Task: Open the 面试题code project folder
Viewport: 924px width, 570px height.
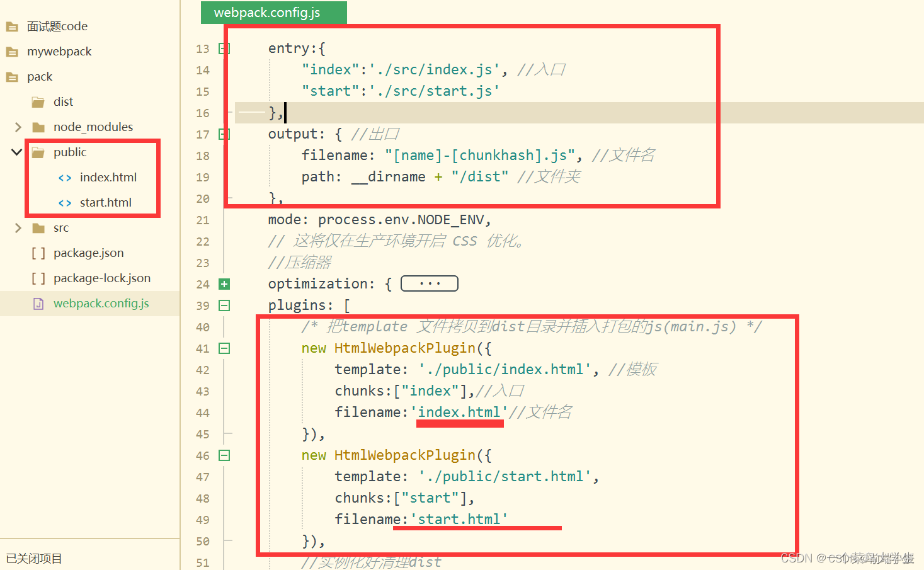Action: pyautogui.click(x=57, y=26)
